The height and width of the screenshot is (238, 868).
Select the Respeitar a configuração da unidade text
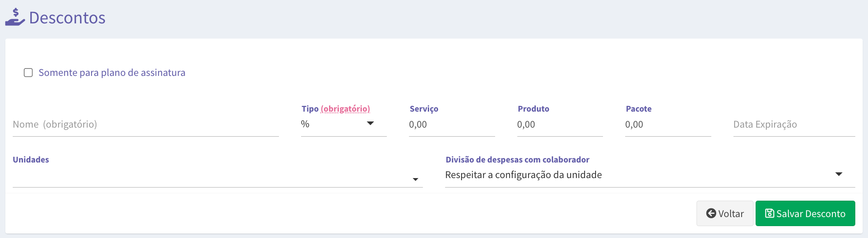pos(523,175)
